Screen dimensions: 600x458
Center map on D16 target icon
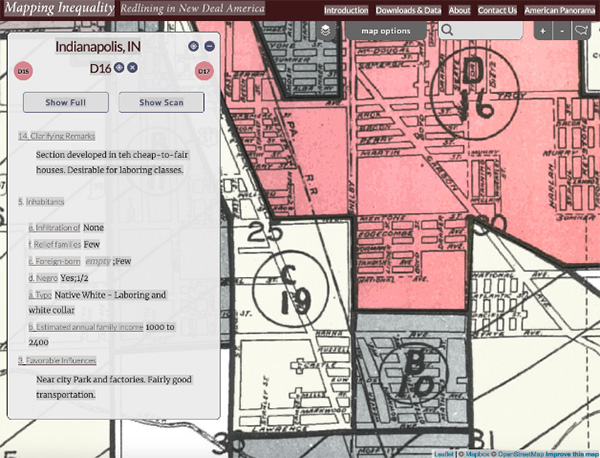119,68
